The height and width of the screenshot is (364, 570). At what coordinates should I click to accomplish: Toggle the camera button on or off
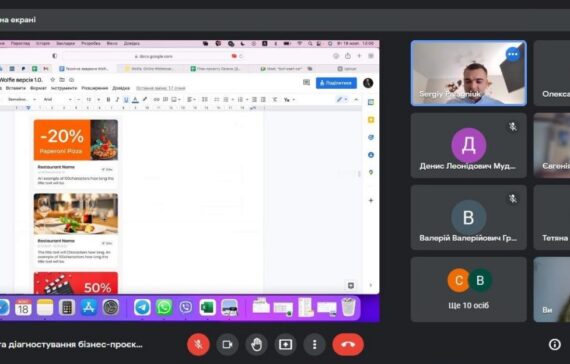[227, 344]
